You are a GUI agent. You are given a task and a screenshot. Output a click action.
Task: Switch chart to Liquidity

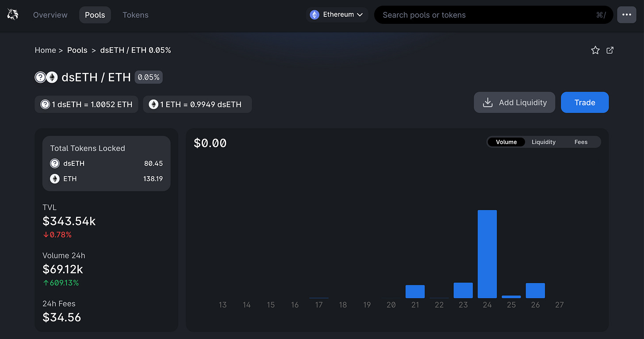pos(544,142)
